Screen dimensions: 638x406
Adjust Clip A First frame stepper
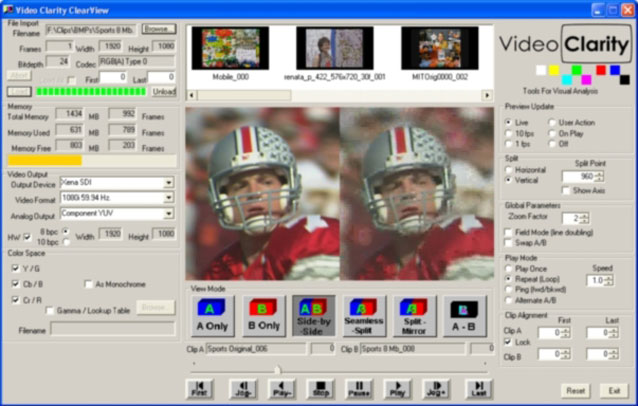[x=566, y=333]
